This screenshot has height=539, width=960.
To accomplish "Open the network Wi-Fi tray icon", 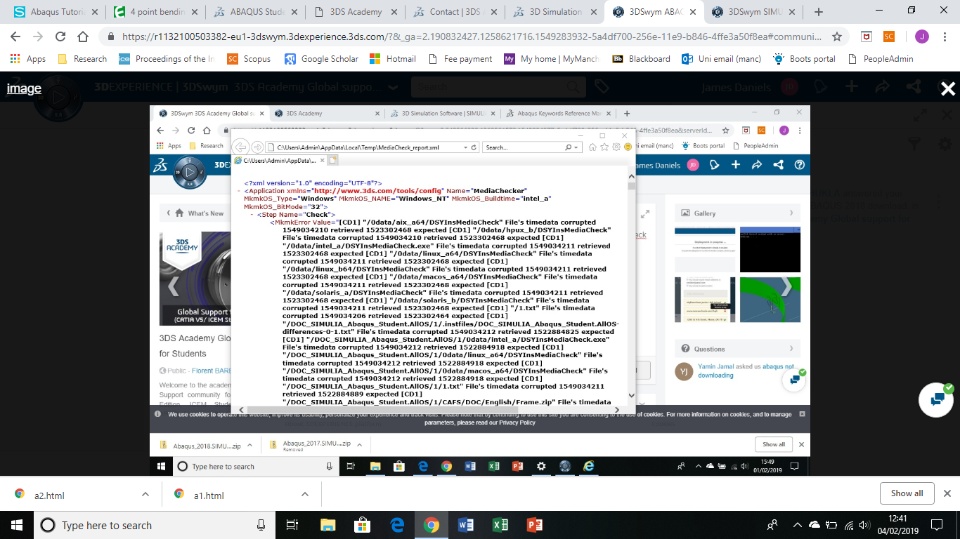I will click(849, 525).
